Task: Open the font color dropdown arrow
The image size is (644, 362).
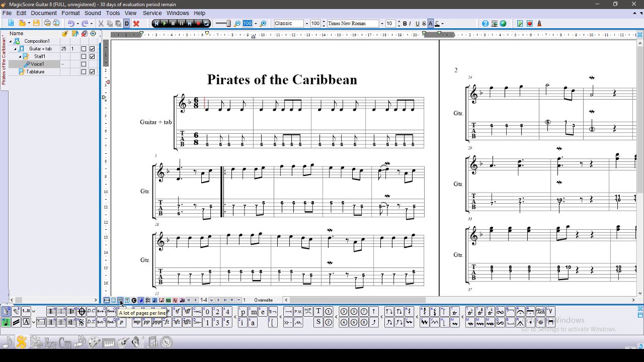Action: (442, 24)
